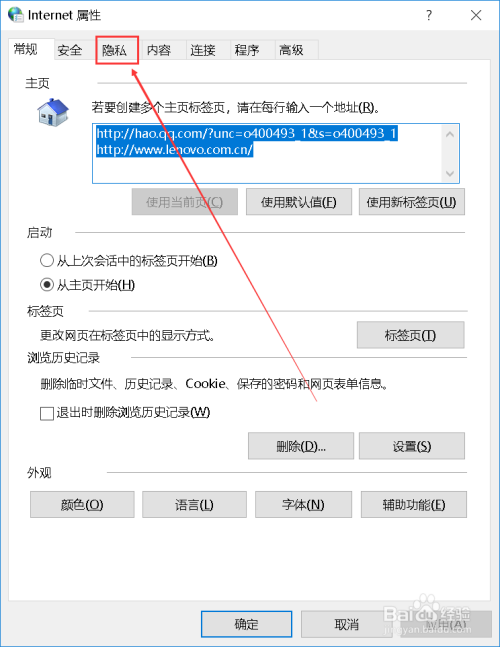The width and height of the screenshot is (500, 647).
Task: Click the question mark help button
Action: [x=429, y=15]
